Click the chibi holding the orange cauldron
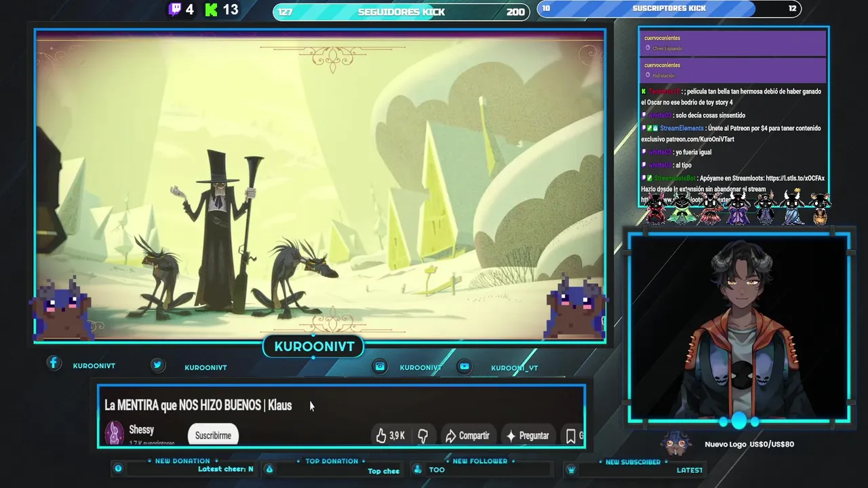868x488 pixels. tap(819, 209)
